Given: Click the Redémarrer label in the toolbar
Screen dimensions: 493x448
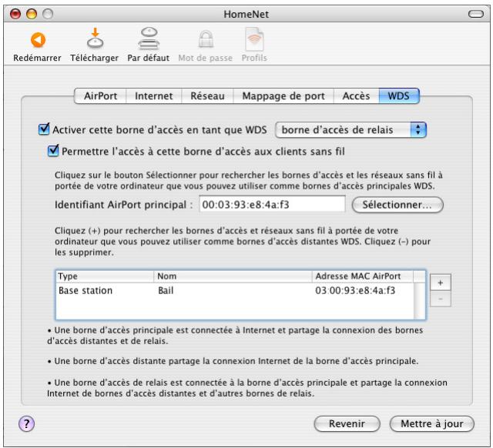Looking at the screenshot, I should (x=38, y=58).
